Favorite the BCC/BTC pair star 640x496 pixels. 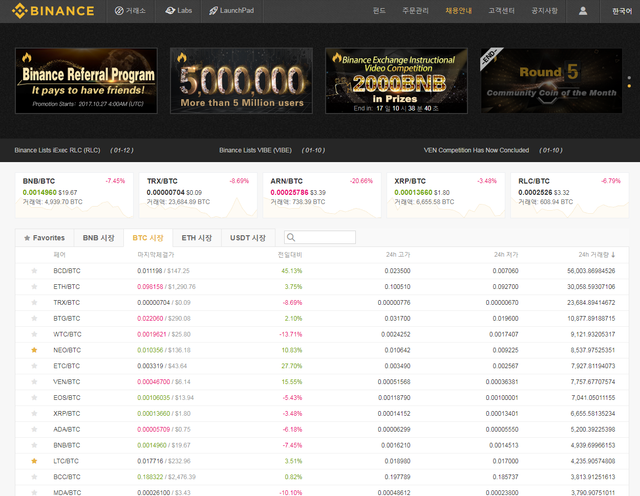click(34, 477)
